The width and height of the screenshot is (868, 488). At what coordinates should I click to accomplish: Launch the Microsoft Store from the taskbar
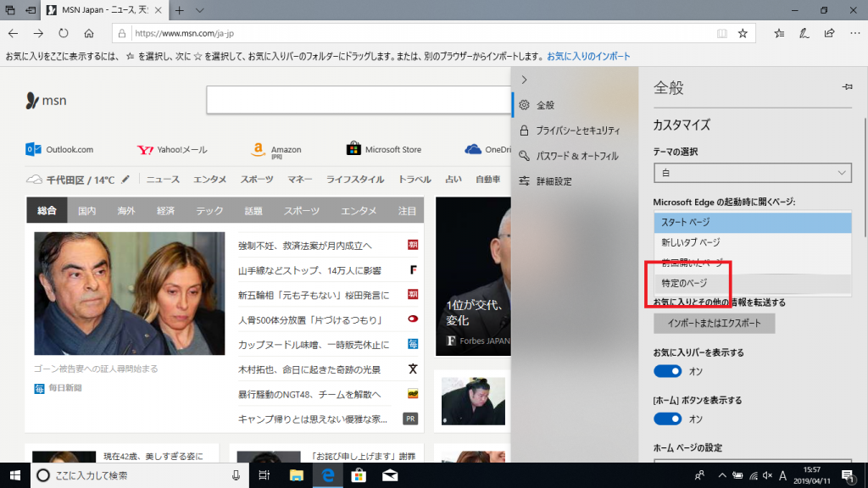click(359, 476)
